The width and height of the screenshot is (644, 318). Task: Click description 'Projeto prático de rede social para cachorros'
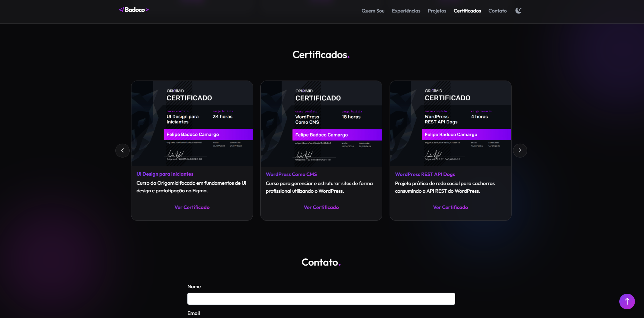coord(445,187)
